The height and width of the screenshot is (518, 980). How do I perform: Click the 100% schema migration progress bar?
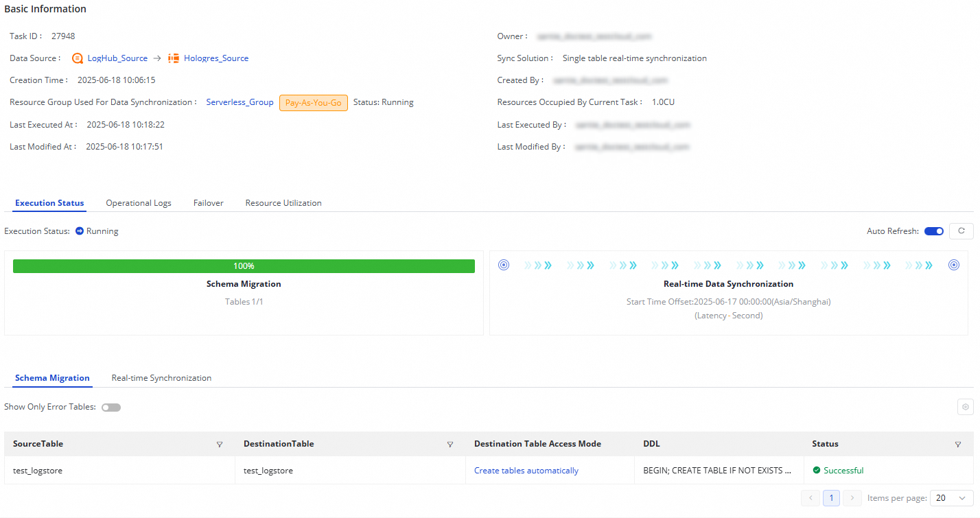click(244, 266)
